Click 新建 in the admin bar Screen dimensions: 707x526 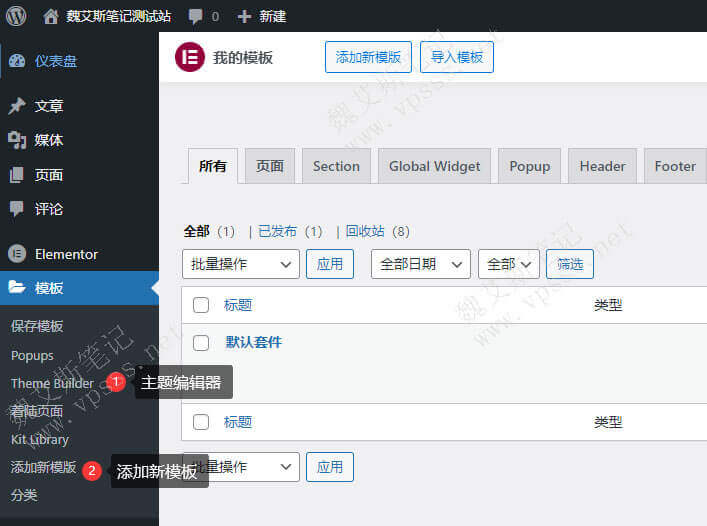272,17
